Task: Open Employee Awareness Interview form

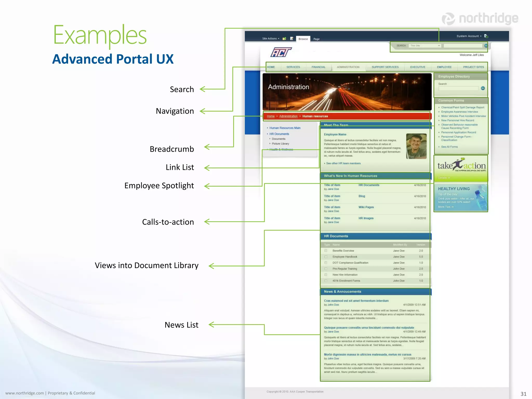Action: (x=459, y=112)
